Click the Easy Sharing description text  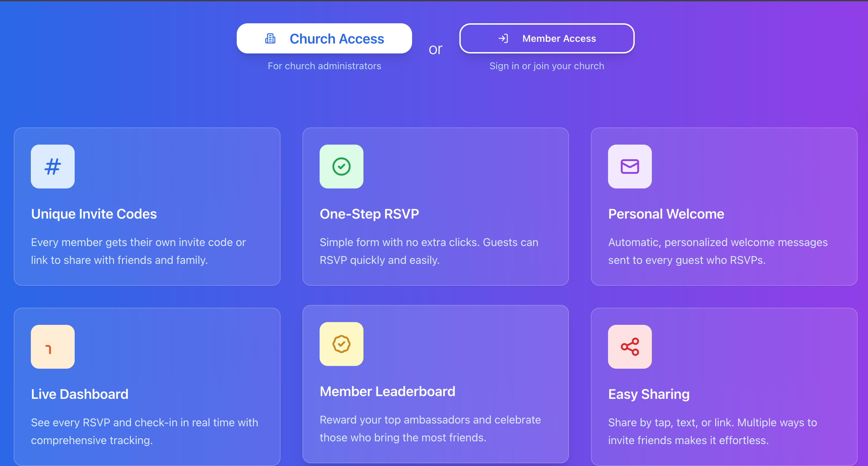[x=712, y=431]
